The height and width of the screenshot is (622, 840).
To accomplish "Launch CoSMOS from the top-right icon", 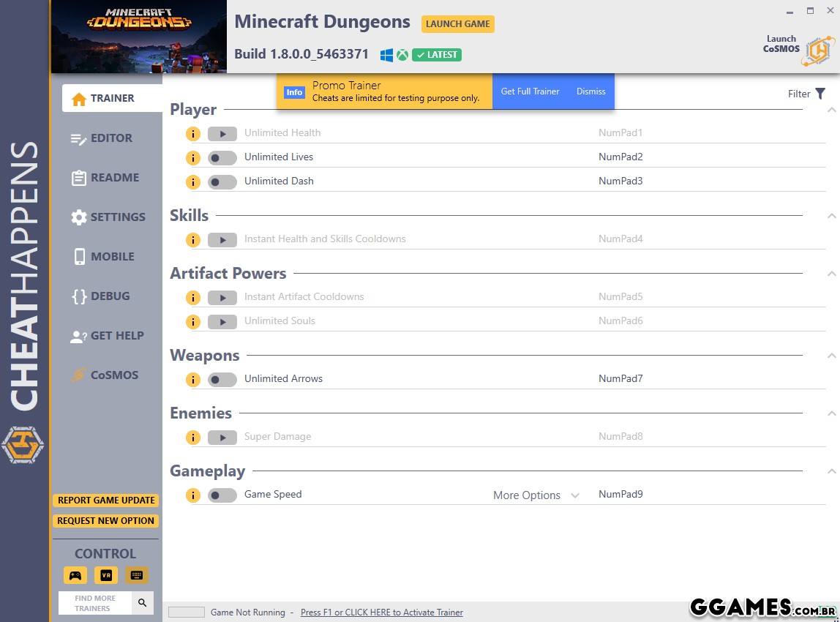I will click(817, 50).
